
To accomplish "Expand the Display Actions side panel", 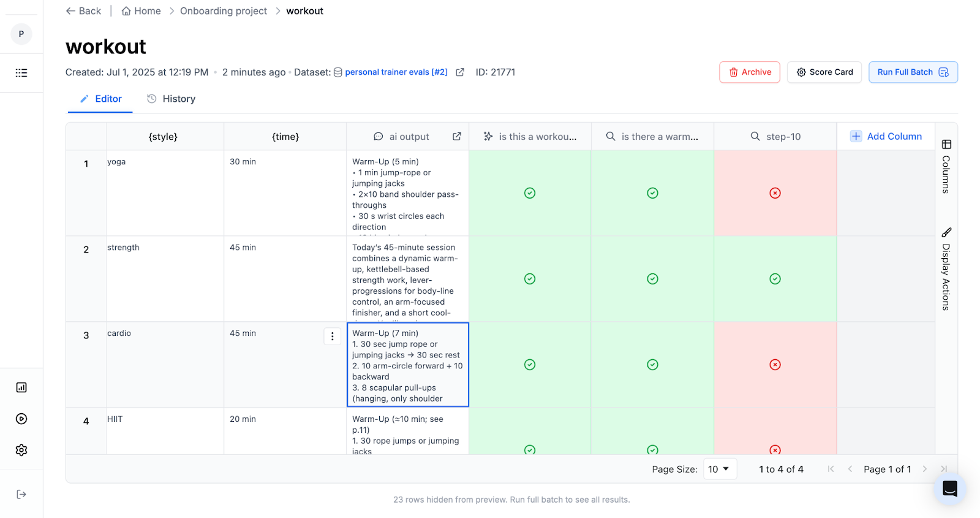I will [x=946, y=269].
